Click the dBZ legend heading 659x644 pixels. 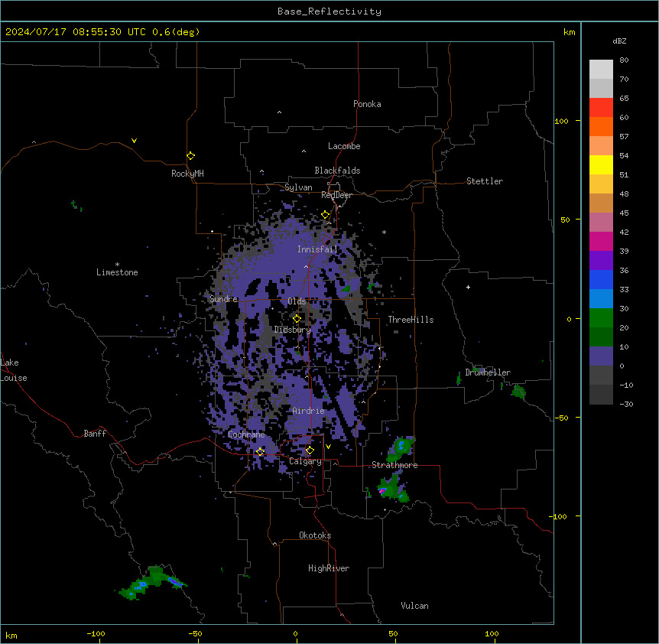point(619,41)
